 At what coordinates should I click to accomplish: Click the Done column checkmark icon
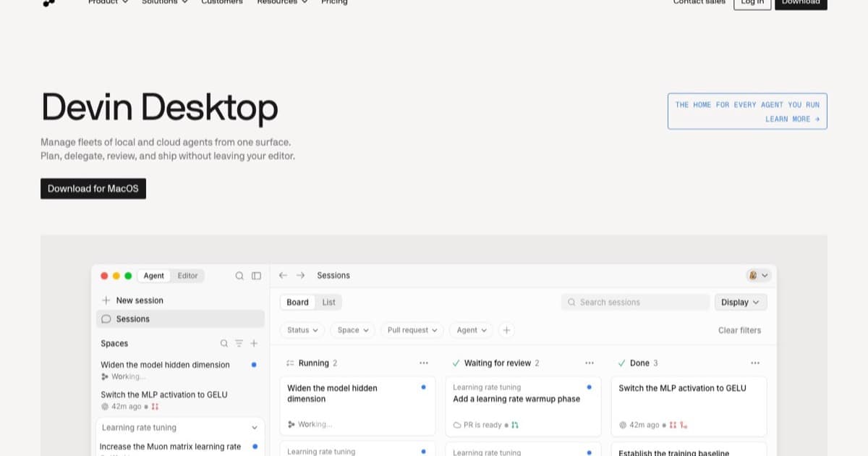tap(621, 363)
